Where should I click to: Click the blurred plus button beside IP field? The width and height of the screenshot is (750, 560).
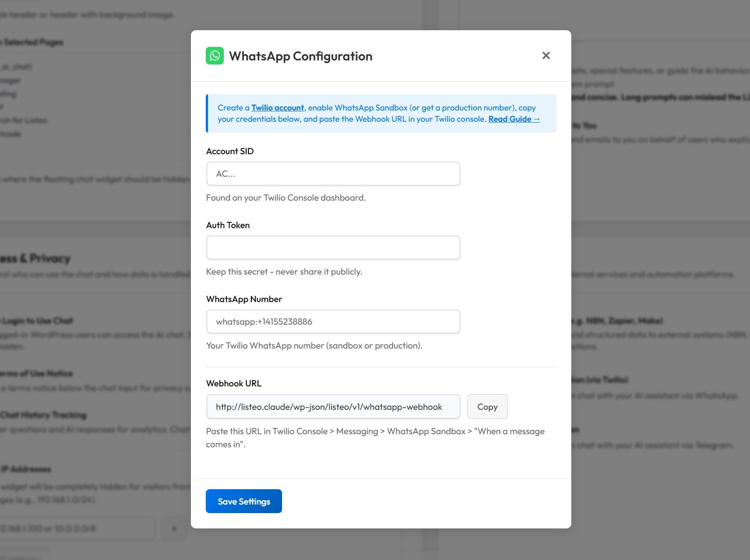pos(174,528)
